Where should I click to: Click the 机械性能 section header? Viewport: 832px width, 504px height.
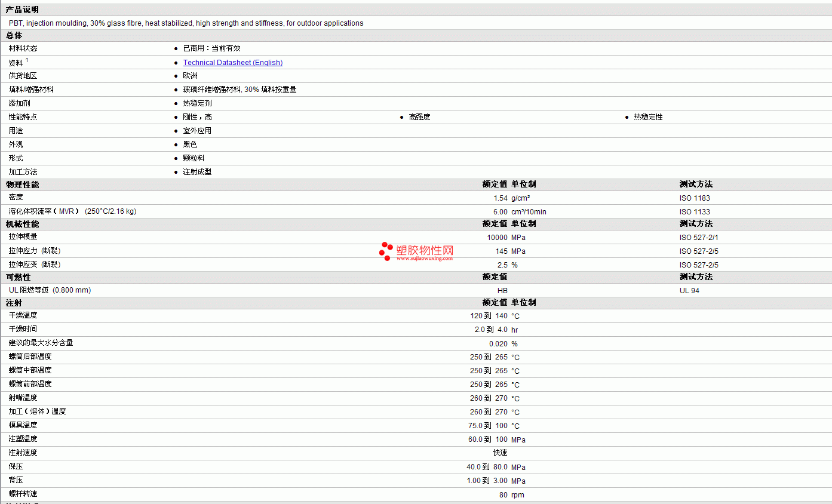coord(22,224)
